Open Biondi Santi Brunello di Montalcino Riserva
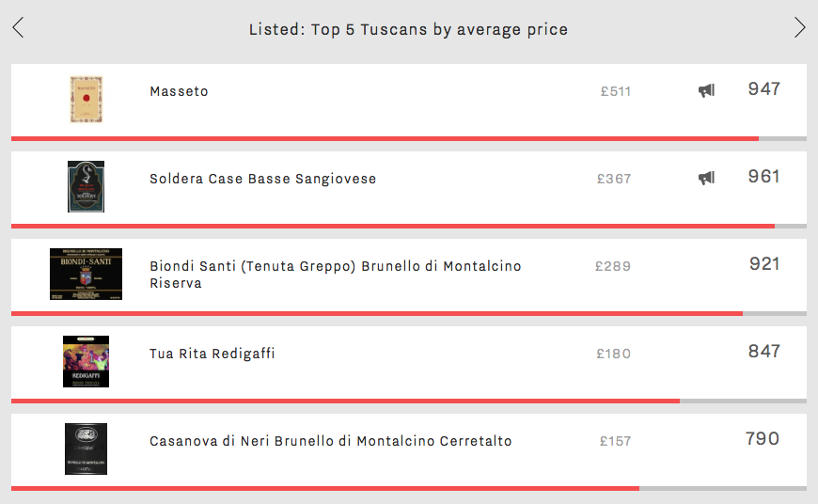 click(x=336, y=275)
